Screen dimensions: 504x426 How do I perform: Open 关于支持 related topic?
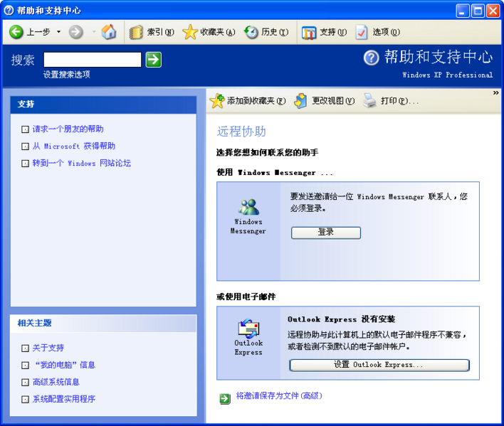click(48, 348)
